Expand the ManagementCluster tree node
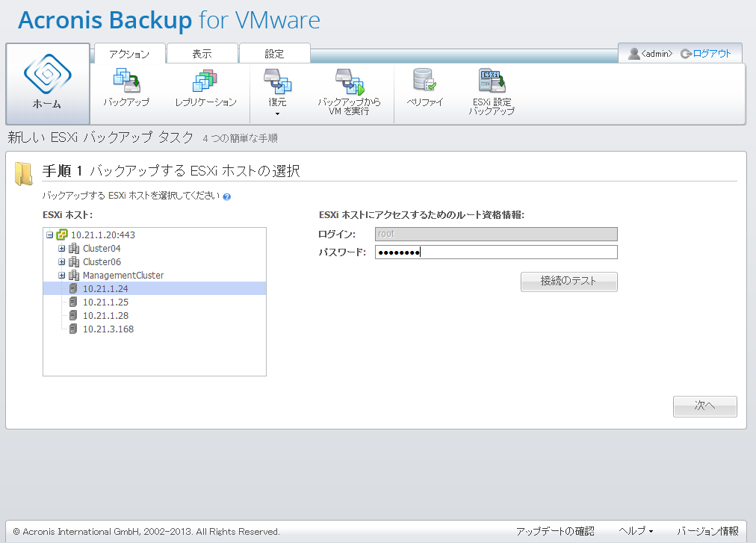 coord(62,275)
